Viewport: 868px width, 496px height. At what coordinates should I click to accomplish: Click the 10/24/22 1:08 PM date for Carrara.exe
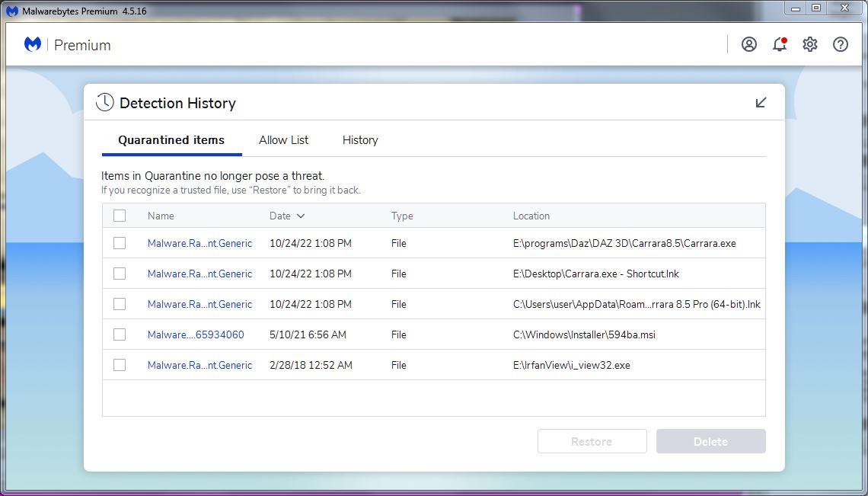(310, 243)
